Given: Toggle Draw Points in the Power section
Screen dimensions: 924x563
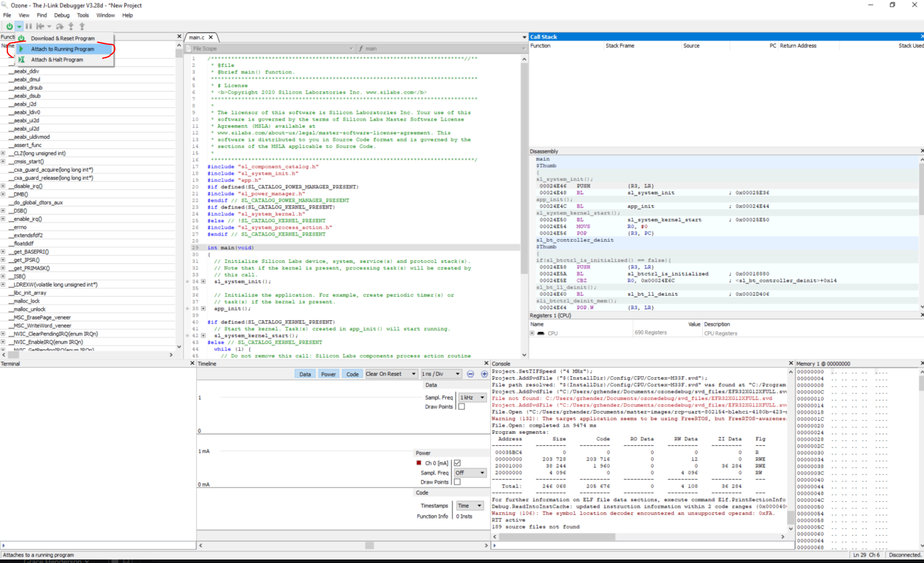Looking at the screenshot, I should (x=457, y=482).
